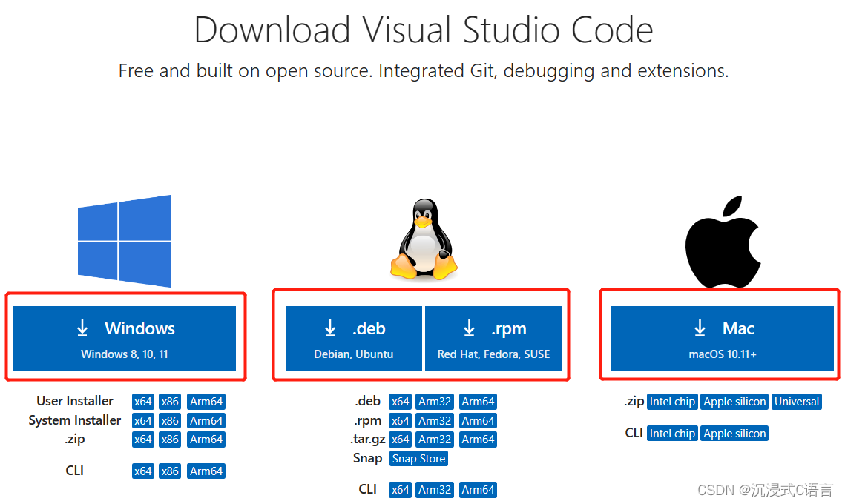
Task: Select Universal Mac .zip download
Action: 797,402
